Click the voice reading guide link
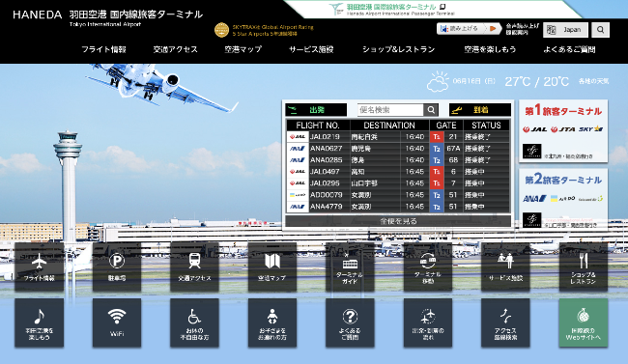Image resolution: width=628 pixels, height=364 pixels. point(523,29)
